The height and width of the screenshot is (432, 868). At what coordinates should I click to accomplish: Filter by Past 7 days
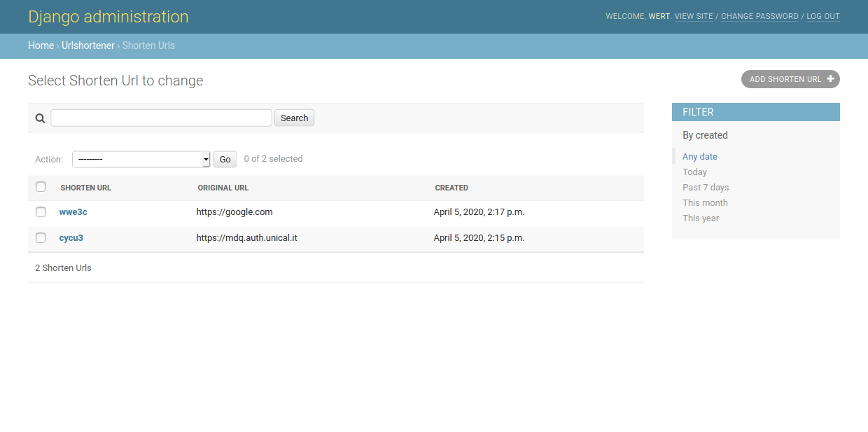point(706,188)
